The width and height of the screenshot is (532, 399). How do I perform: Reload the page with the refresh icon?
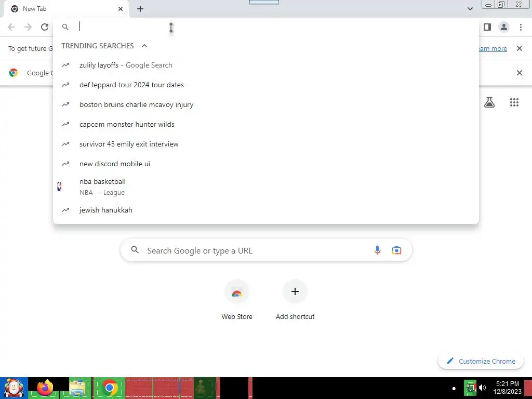pos(45,27)
